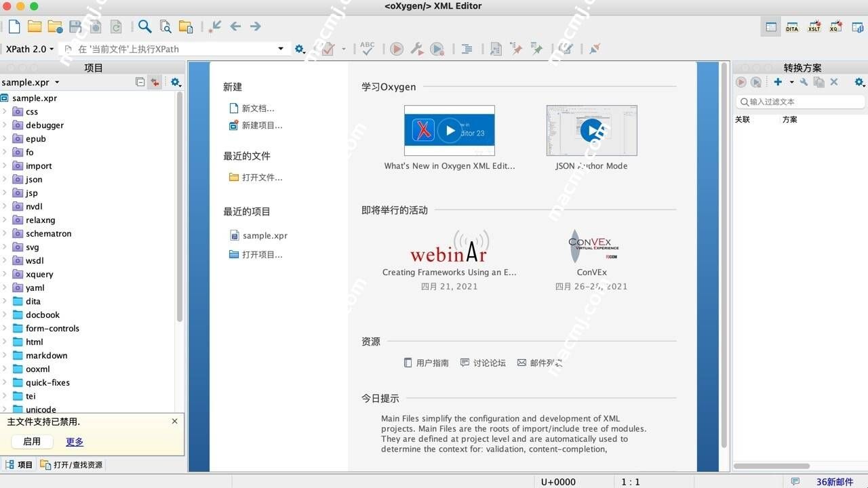Switch to the 项目 bottom tab
The height and width of the screenshot is (488, 868).
point(19,465)
